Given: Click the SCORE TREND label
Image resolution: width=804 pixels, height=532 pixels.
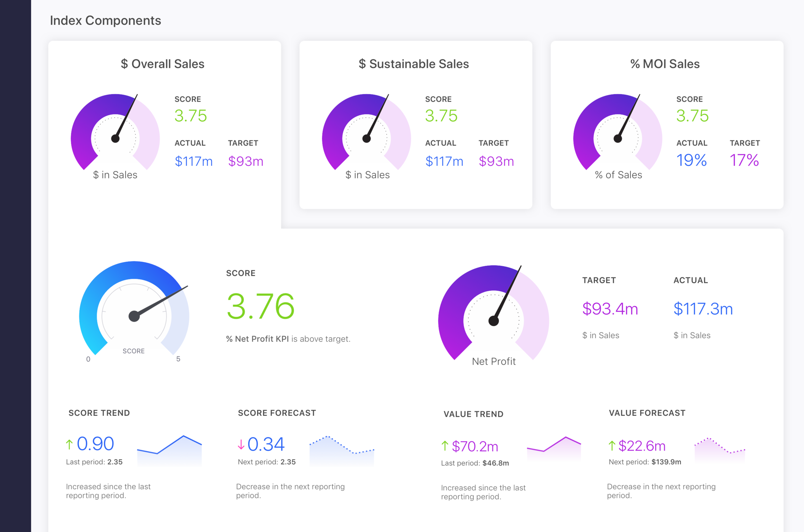Looking at the screenshot, I should 99,413.
